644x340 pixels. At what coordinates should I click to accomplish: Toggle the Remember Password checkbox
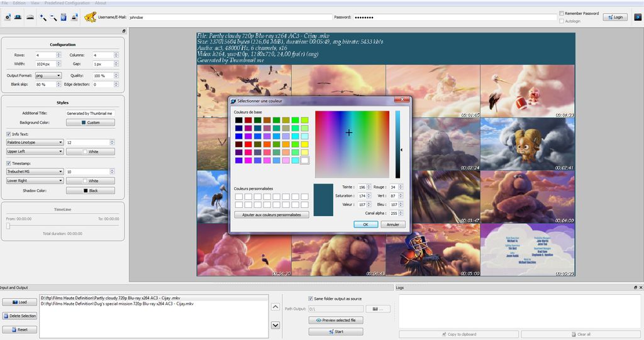[562, 14]
